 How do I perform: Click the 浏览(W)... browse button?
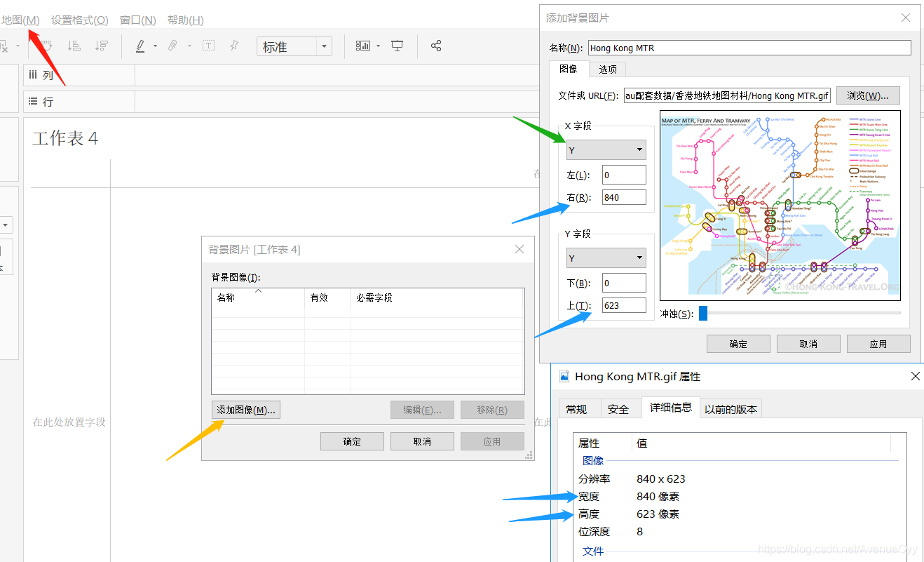(x=868, y=95)
